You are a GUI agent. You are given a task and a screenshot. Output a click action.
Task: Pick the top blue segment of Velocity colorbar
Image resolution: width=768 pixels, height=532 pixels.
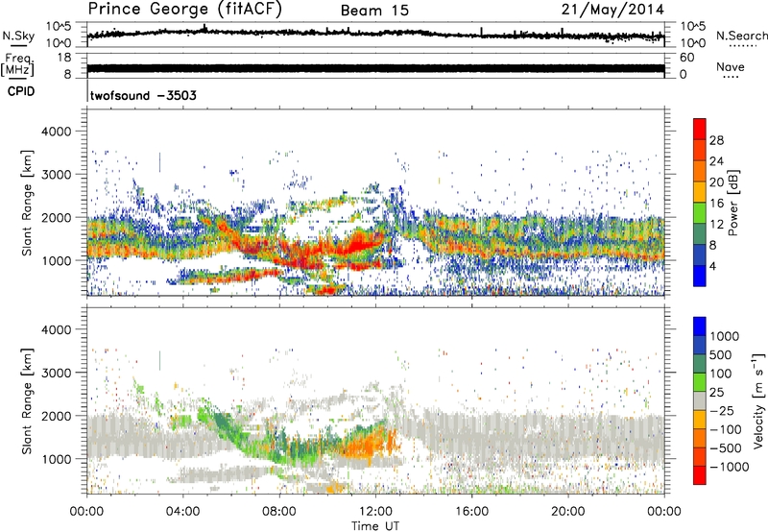pos(700,326)
